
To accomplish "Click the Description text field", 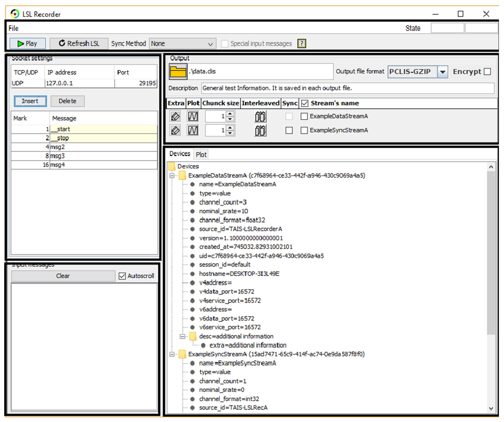I will [347, 88].
